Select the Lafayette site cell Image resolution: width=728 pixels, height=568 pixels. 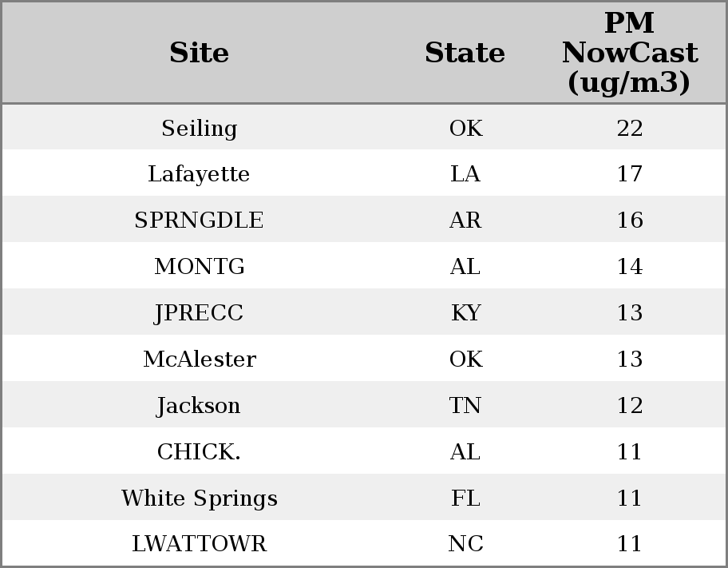[199, 174]
